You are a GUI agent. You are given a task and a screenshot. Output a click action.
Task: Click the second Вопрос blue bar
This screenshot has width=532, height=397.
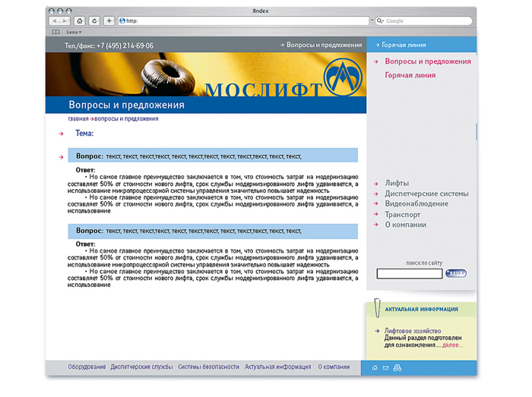pos(213,232)
